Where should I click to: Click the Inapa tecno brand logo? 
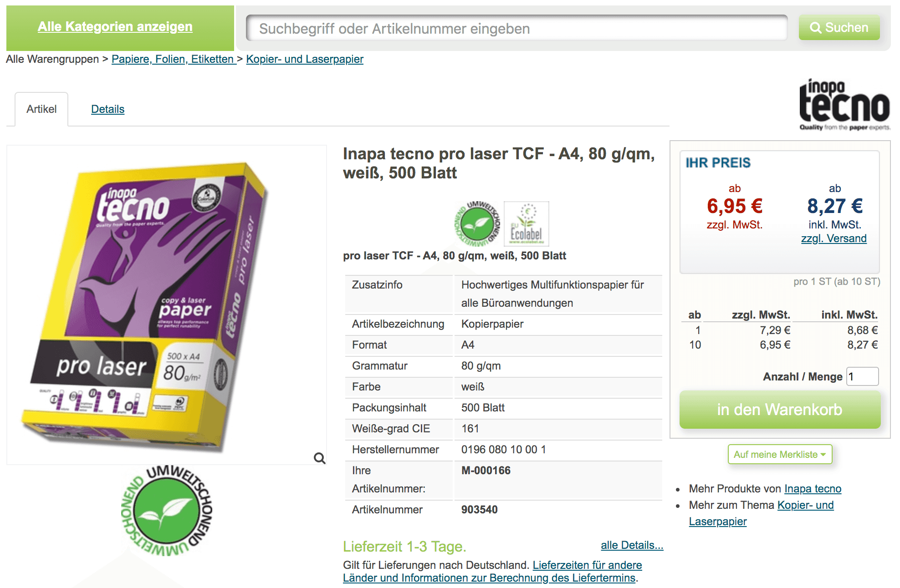[x=845, y=105]
